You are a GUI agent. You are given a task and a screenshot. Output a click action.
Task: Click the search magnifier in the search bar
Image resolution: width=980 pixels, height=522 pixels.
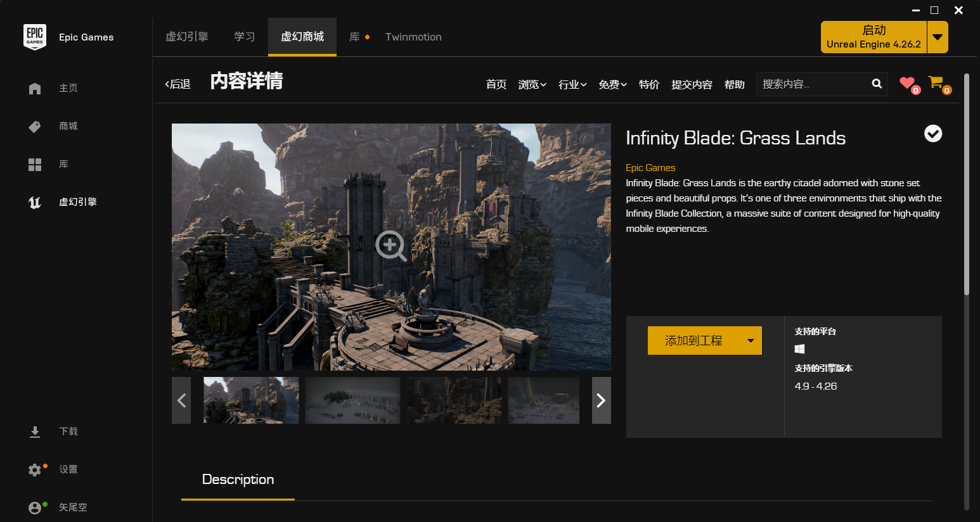coord(877,84)
